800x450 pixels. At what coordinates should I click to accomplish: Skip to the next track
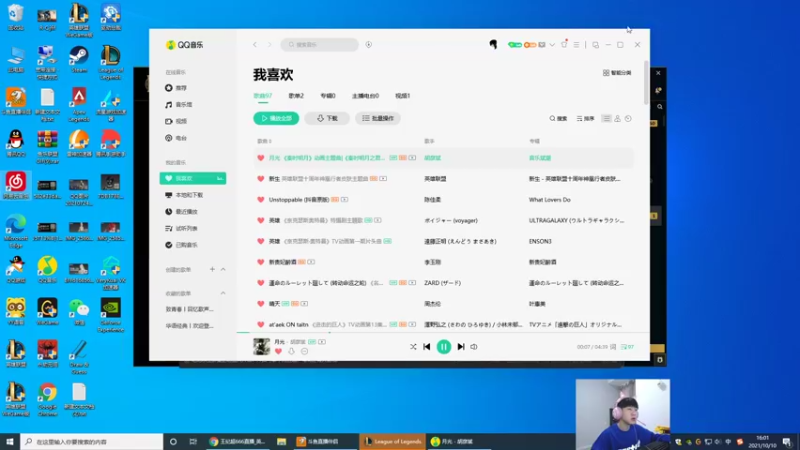[461, 347]
